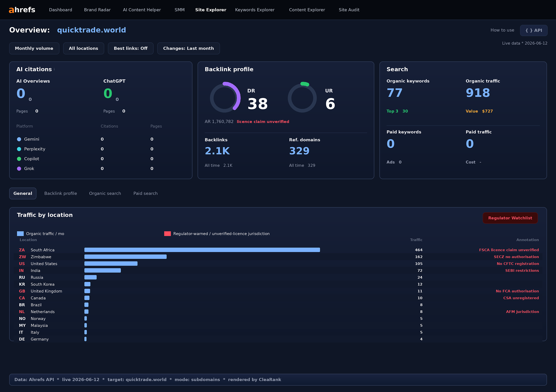Open the Monthly volume filter
This screenshot has height=392, width=556.
coord(34,48)
